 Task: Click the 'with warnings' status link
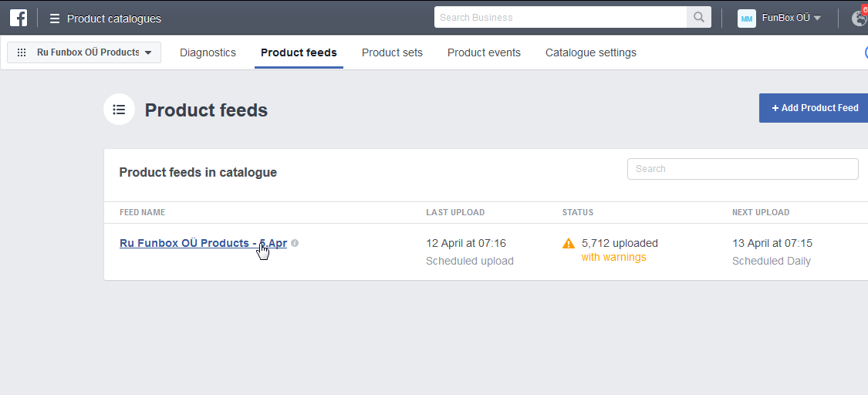coord(613,257)
